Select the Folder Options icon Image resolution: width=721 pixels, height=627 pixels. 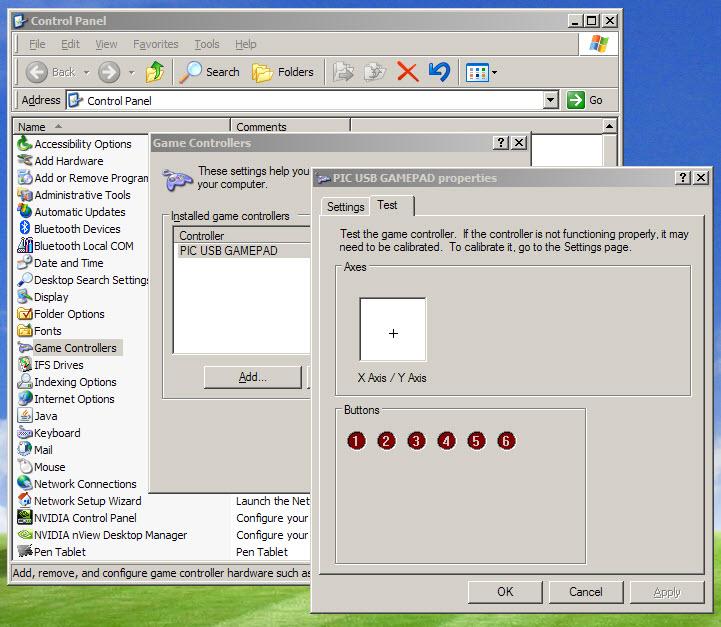pyautogui.click(x=24, y=314)
